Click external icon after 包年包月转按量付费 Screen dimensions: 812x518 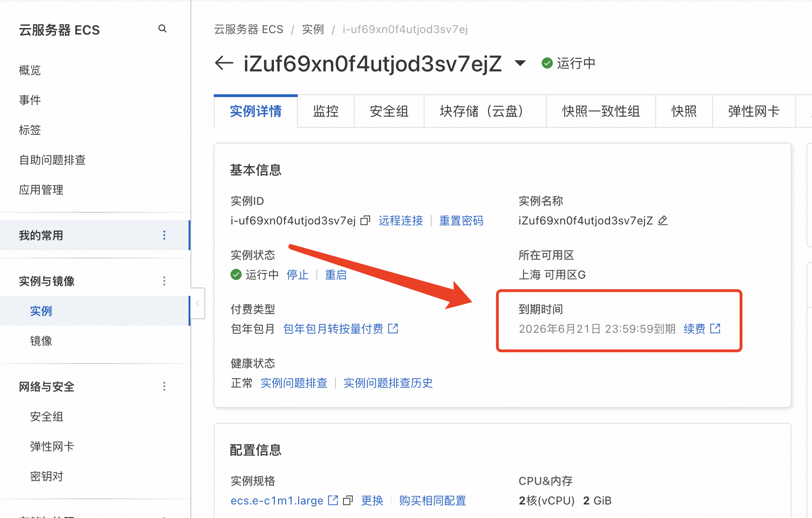coord(393,329)
